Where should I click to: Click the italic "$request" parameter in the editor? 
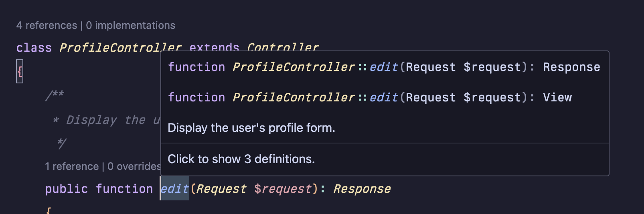point(283,189)
